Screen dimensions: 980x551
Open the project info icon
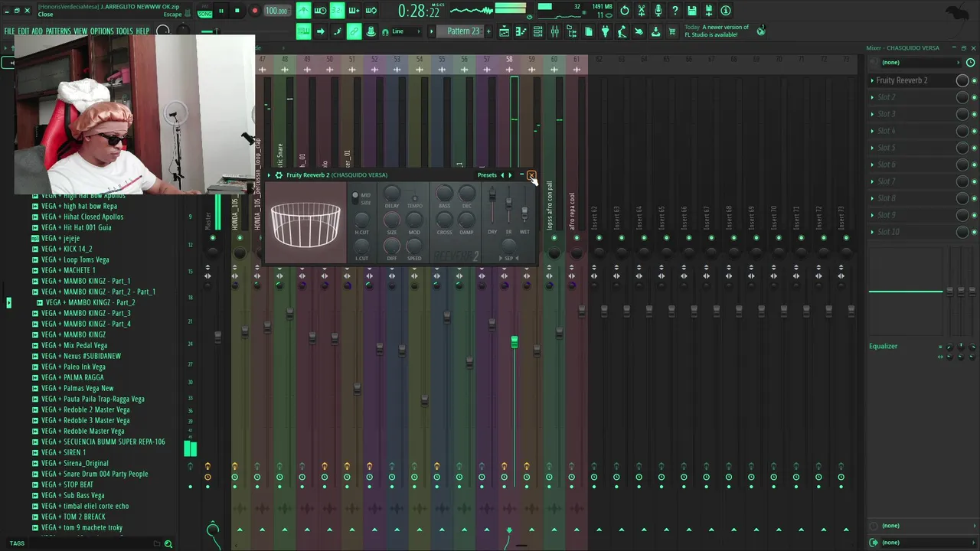[725, 11]
